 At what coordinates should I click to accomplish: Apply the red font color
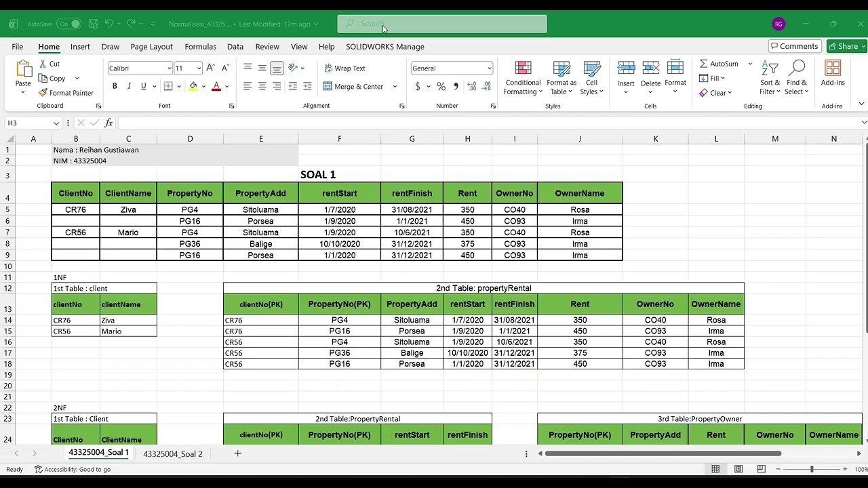(x=216, y=86)
